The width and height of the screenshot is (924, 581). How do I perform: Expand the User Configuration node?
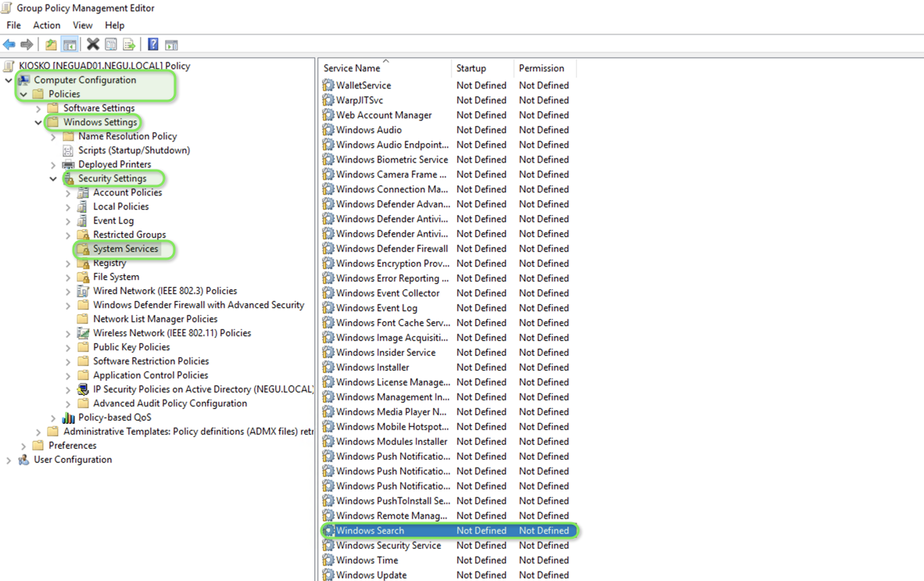9,461
